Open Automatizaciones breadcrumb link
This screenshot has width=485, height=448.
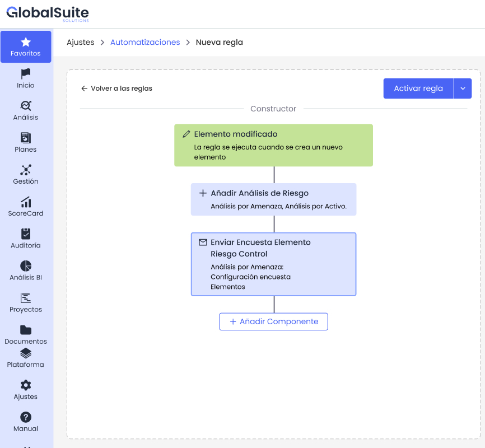(145, 42)
